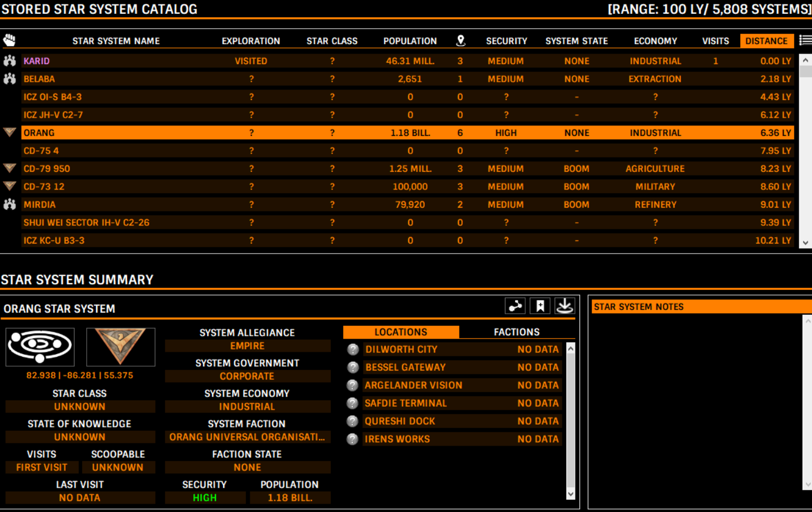Click the question mark icon for Qureshi Dock
Screen dimensions: 812x512
point(352,421)
